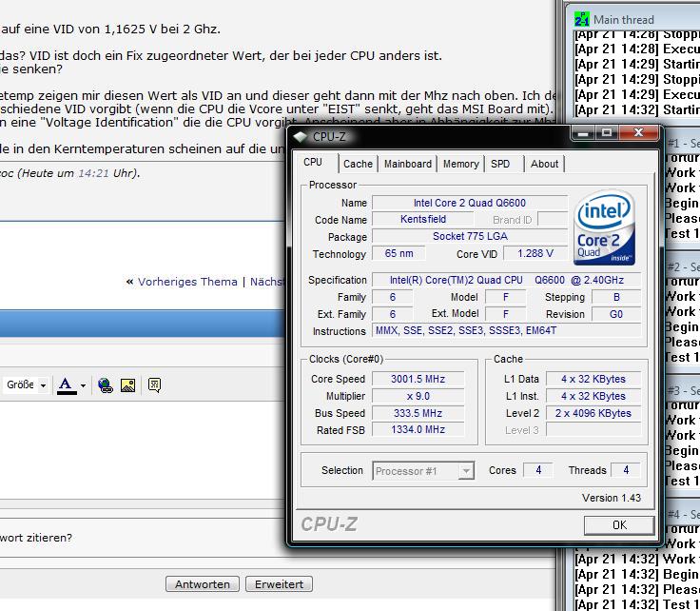Click the Name field Intel Core 2 Quad Q6600
This screenshot has height=611, width=700.
(x=470, y=203)
